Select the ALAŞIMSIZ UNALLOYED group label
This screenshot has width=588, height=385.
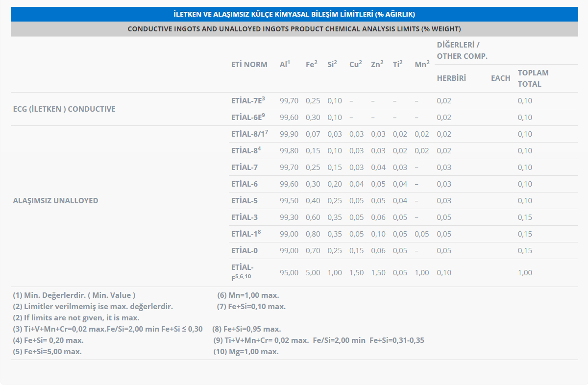pyautogui.click(x=55, y=201)
